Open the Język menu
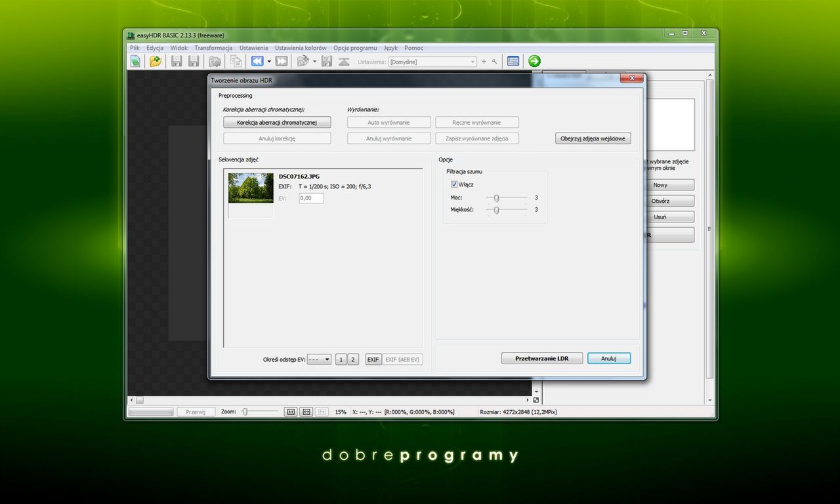This screenshot has height=504, width=840. coord(390,48)
